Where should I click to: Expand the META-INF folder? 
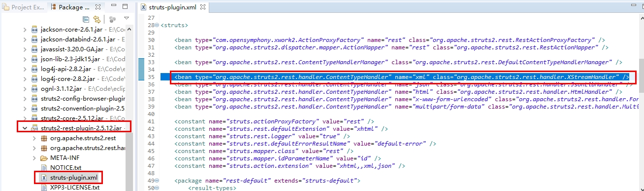(x=34, y=158)
